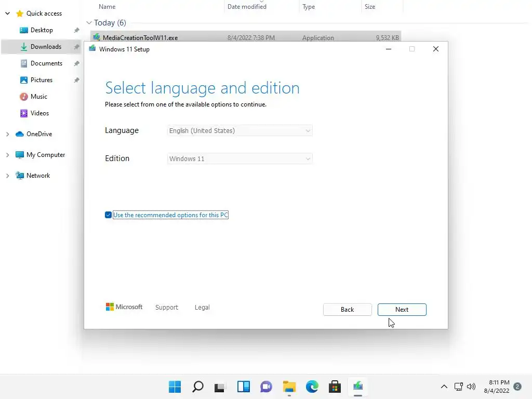Screen dimensions: 532x399
Task: Open Widgets from taskbar
Action: coord(243,387)
